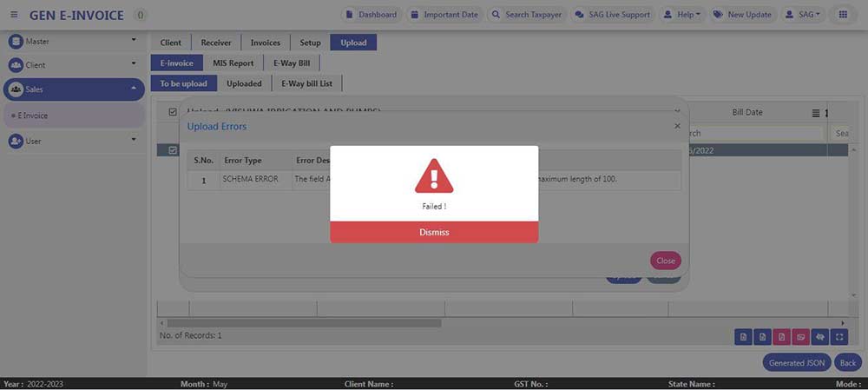
Task: Click the User sidebar icon
Action: (16, 141)
